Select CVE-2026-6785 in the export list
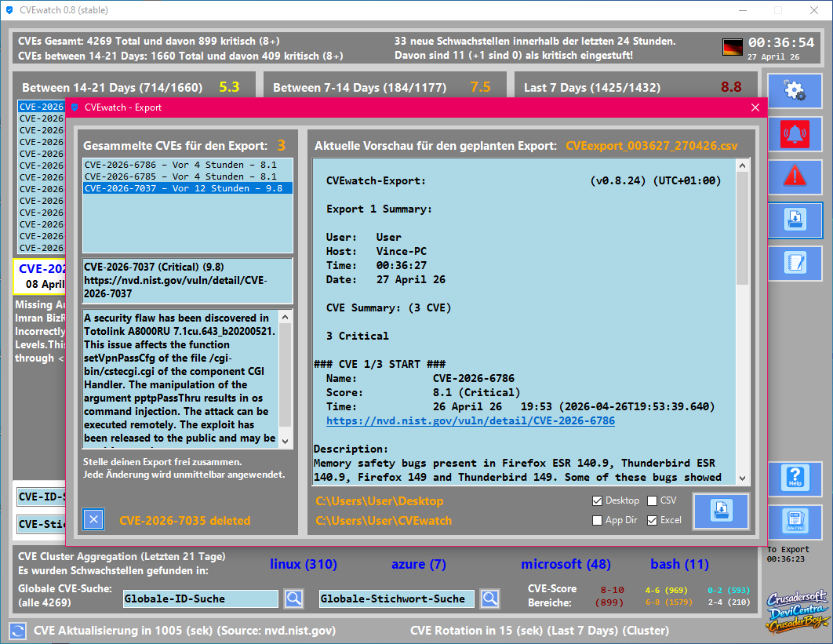This screenshot has height=644, width=833. (x=187, y=176)
